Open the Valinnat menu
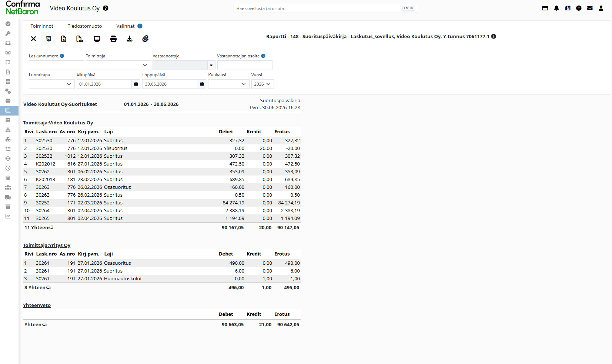 (x=126, y=26)
